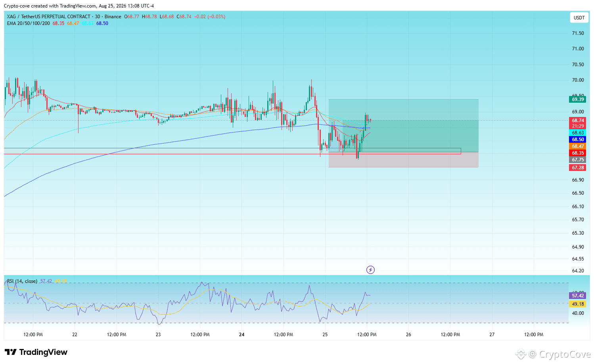Click the 27 date label on time axis

492,335
